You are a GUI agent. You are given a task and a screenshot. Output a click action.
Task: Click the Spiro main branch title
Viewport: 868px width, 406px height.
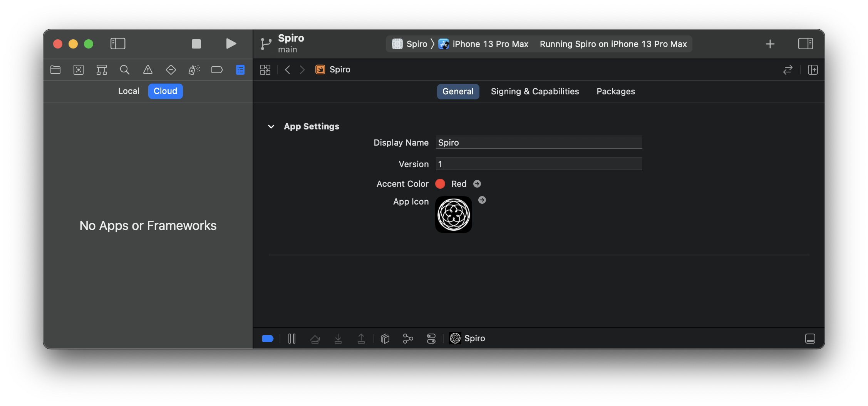[291, 44]
